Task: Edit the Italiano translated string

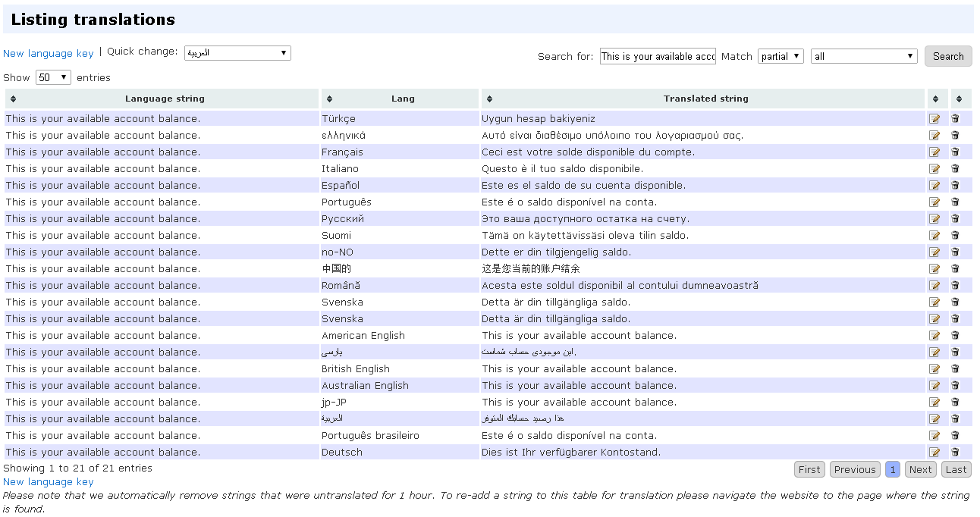Action: [934, 169]
